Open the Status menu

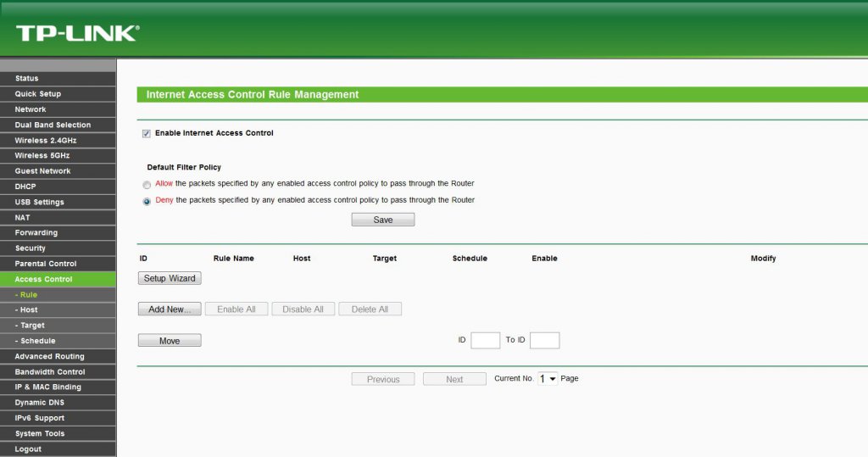pos(58,78)
